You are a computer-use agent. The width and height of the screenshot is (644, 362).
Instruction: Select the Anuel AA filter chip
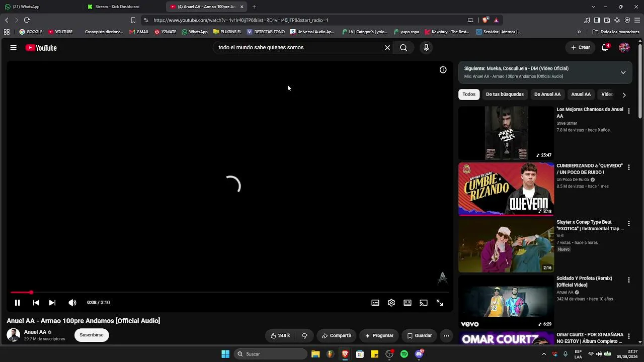coord(581,95)
